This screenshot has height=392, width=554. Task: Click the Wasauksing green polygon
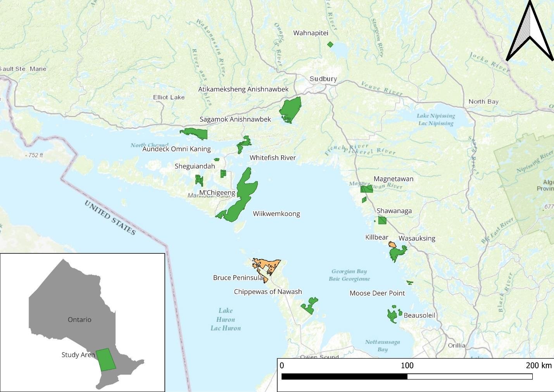click(x=397, y=253)
